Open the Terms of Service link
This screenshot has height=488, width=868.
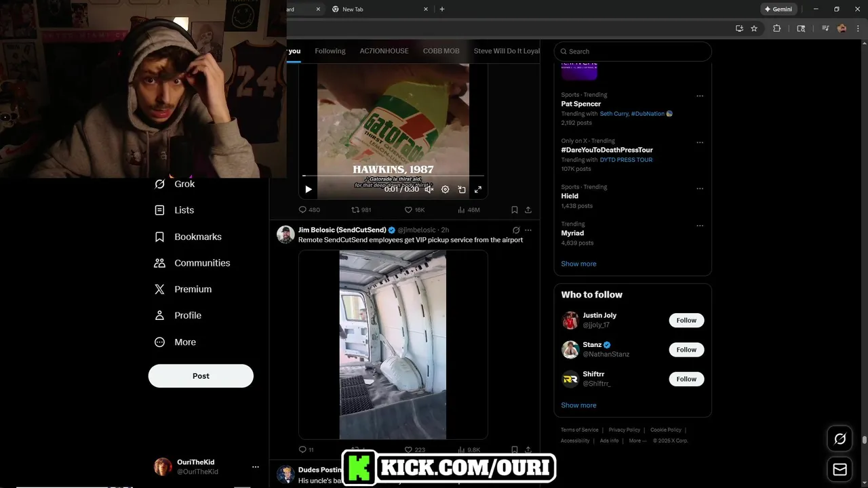(580, 430)
